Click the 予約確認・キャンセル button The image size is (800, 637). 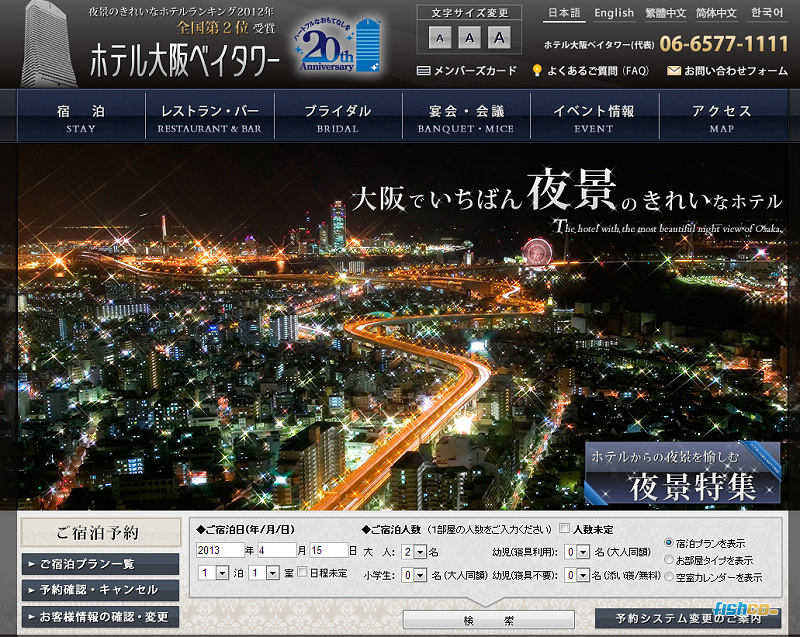click(101, 590)
